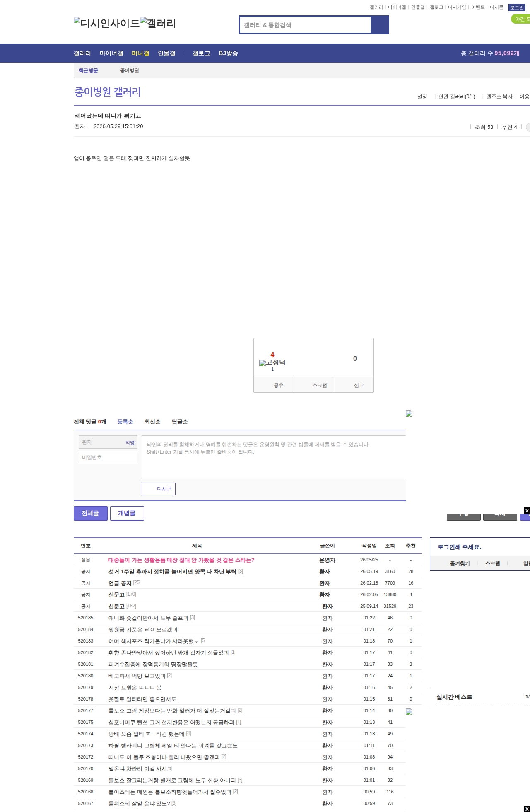Focus the 환자 nickname field
The image size is (530, 812).
tap(108, 442)
